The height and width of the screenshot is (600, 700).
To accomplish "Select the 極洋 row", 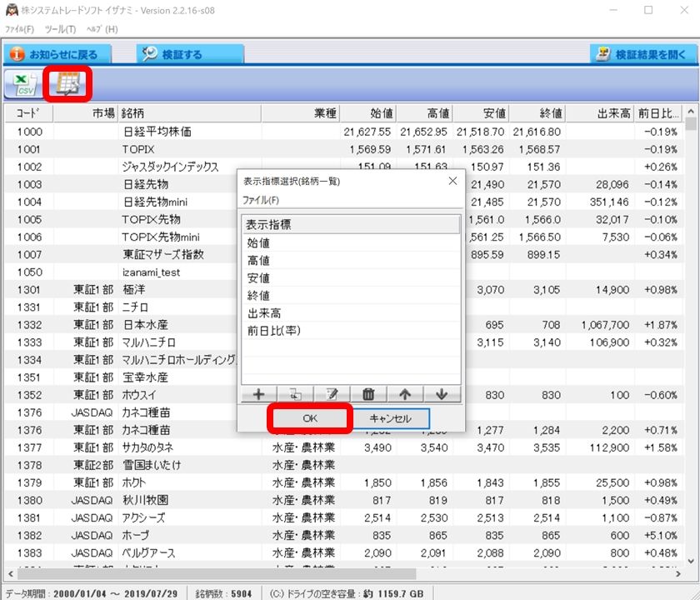I will (343, 290).
